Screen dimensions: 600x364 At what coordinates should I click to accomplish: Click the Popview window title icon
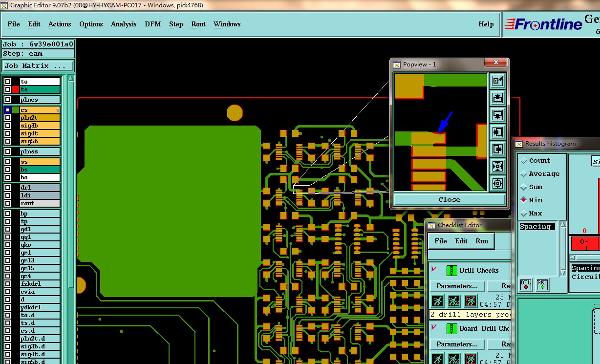tap(397, 64)
